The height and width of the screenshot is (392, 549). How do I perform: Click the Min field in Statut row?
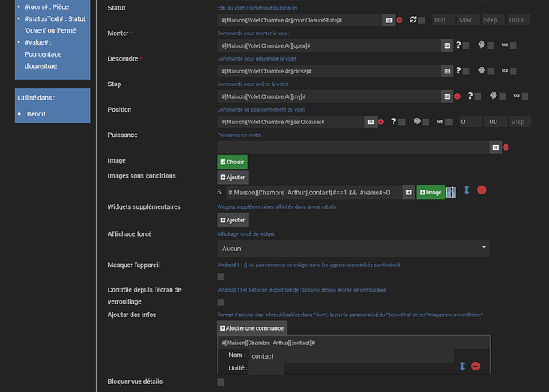pyautogui.click(x=443, y=20)
